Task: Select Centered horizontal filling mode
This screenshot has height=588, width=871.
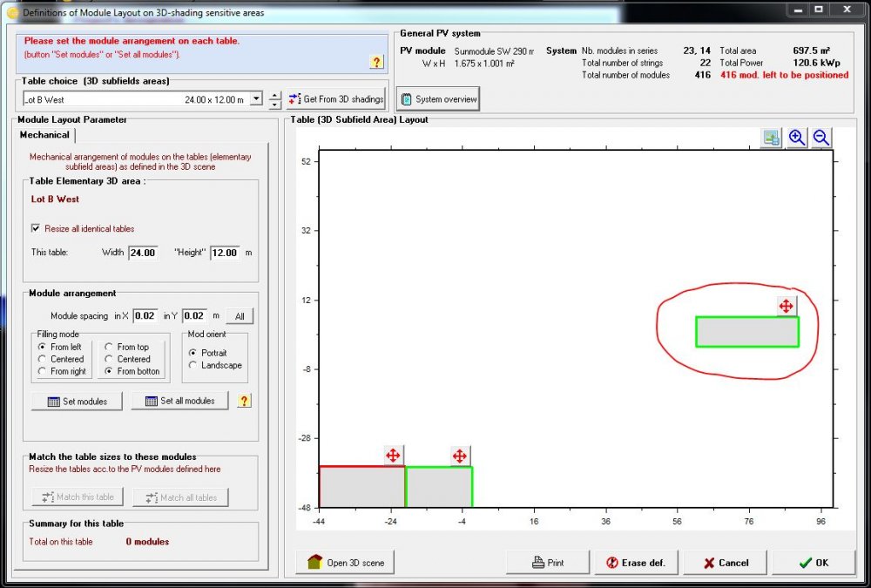Action: [x=43, y=359]
